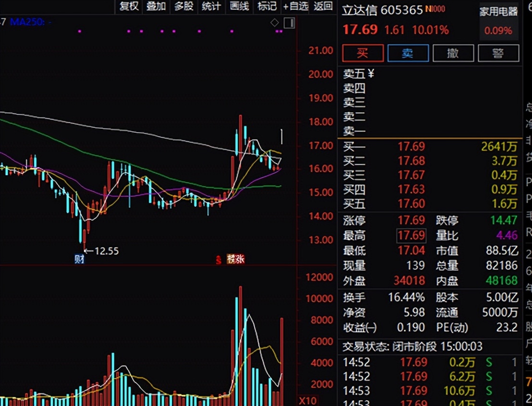Viewport: 532px width, 406px height.
Task: Open the 统计 statistics menu item
Action: pos(211,6)
